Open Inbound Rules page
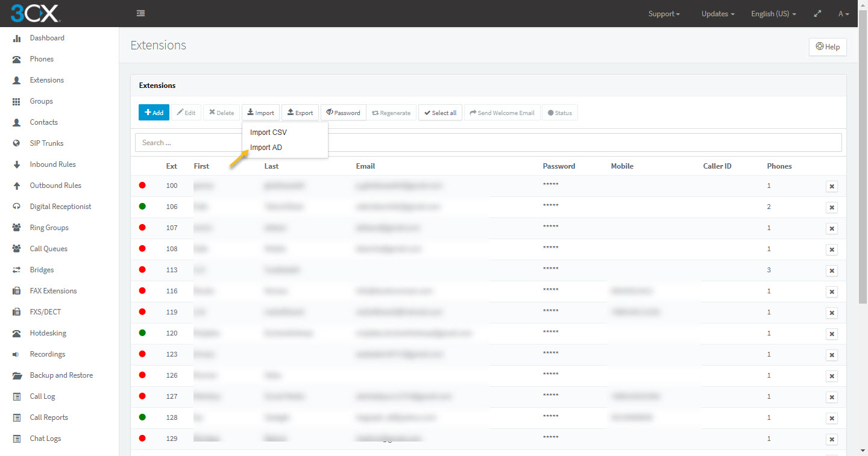The width and height of the screenshot is (868, 456). coord(52,164)
